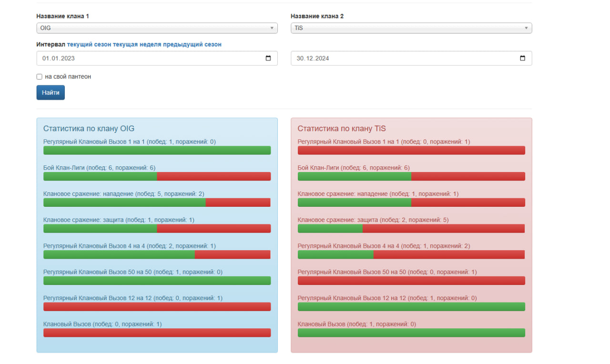
Task: Click TiS's 50 на 50 red bar
Action: pos(411,281)
